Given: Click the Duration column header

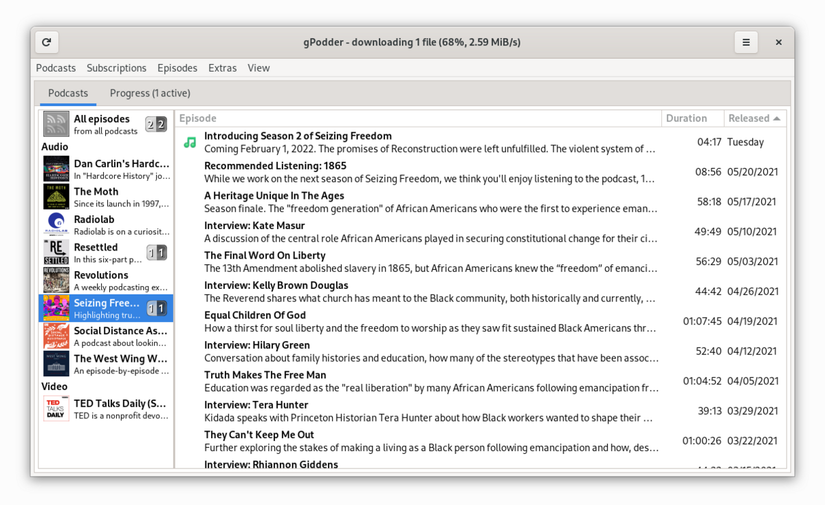Looking at the screenshot, I should point(686,118).
